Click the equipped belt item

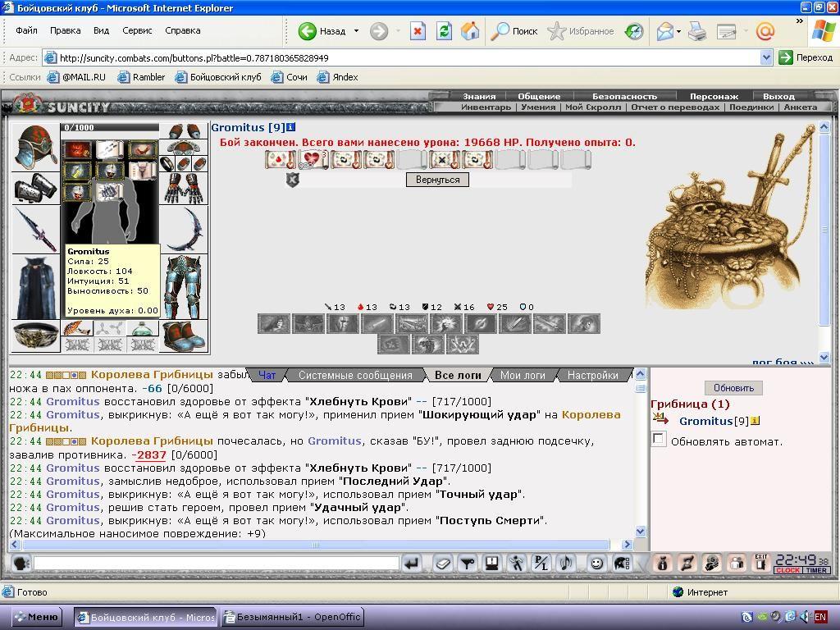point(36,336)
